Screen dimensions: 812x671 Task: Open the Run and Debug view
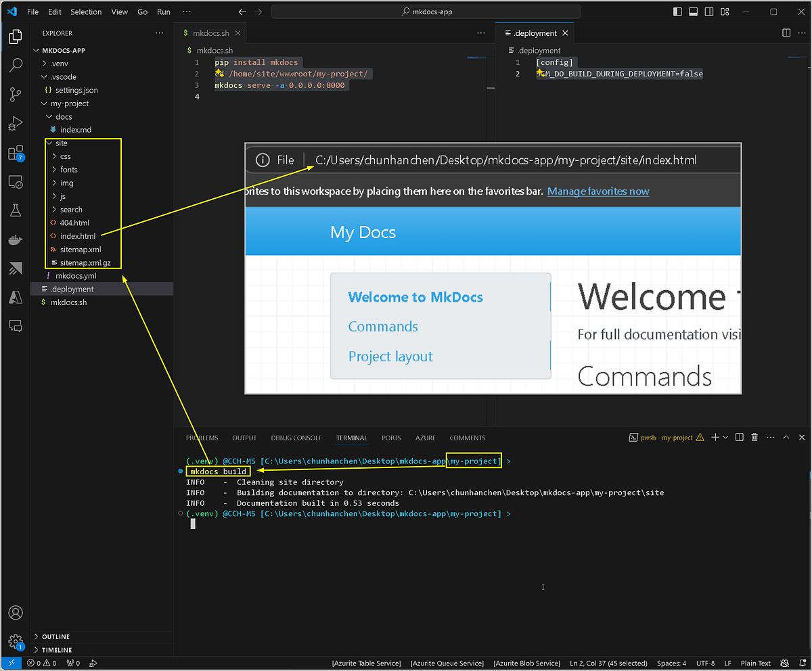click(x=15, y=124)
